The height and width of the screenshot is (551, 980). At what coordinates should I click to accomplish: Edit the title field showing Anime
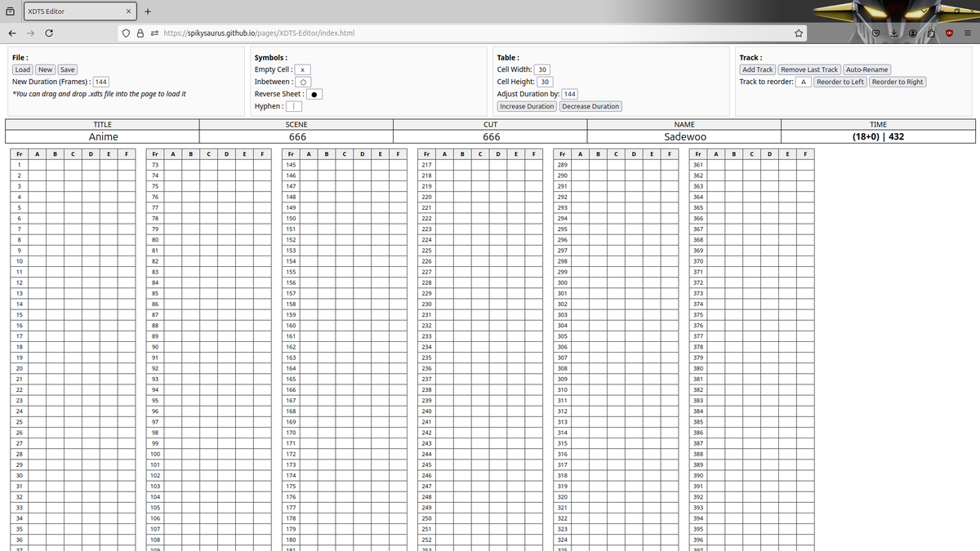click(103, 136)
